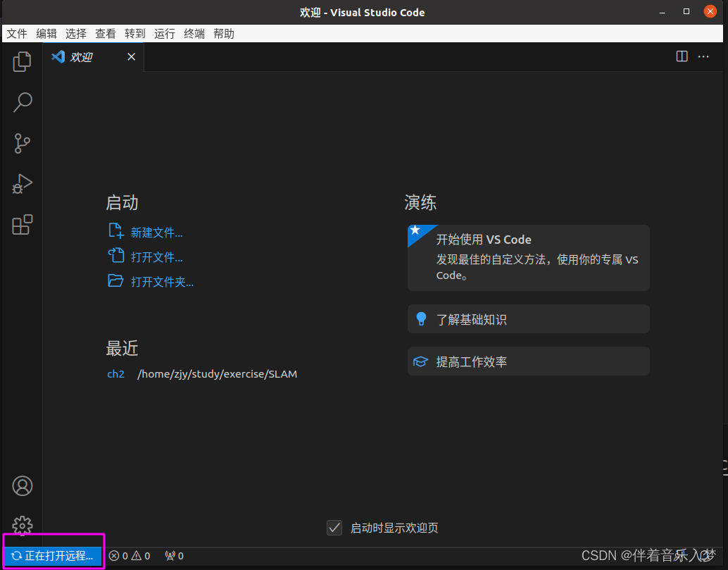Viewport: 728px width, 570px height.
Task: Open the Source Control panel icon
Action: point(22,144)
